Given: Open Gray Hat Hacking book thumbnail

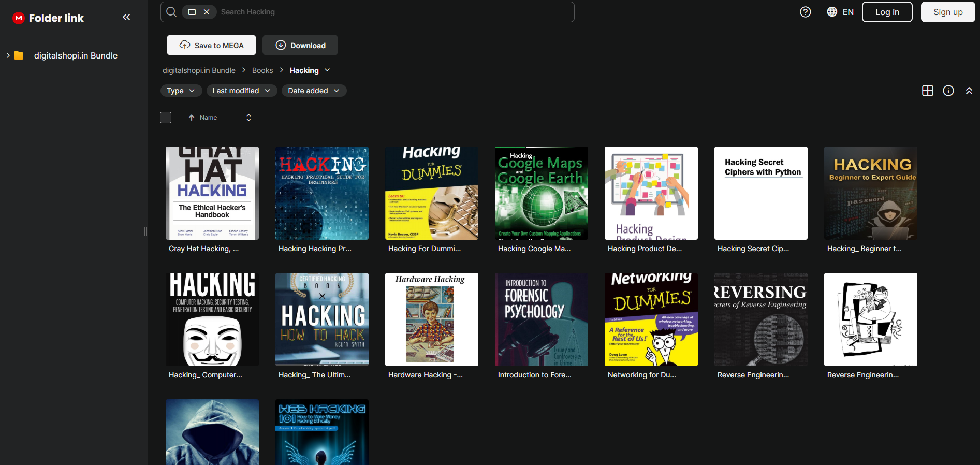Looking at the screenshot, I should 212,193.
